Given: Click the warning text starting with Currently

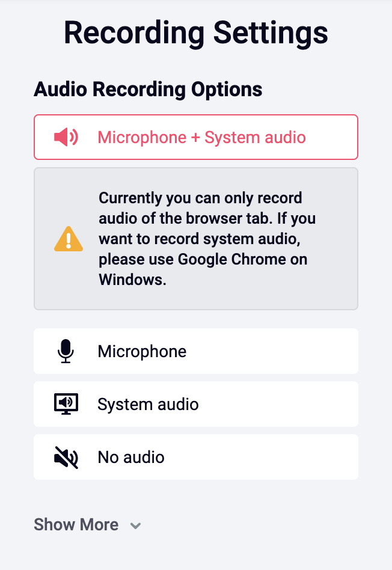Looking at the screenshot, I should click(207, 239).
